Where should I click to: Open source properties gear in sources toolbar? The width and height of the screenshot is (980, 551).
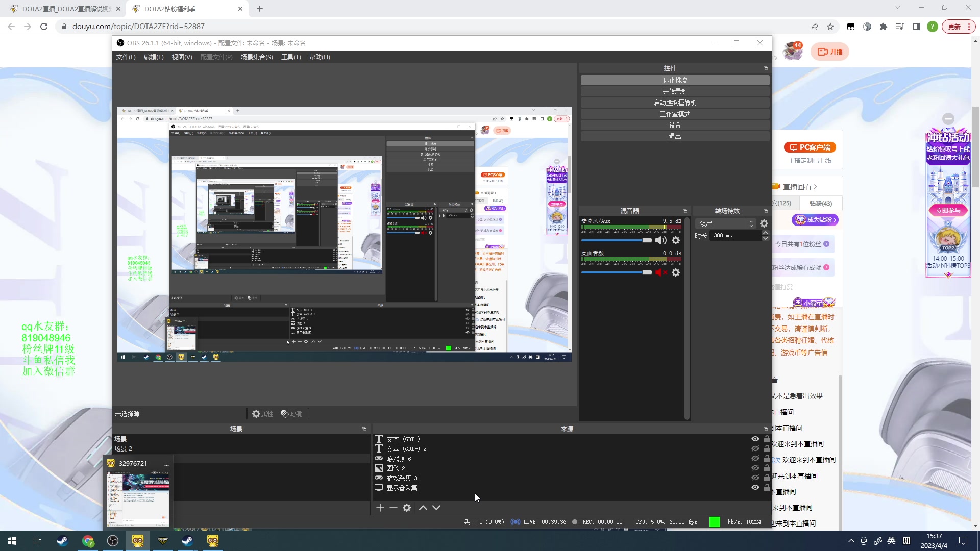407,508
